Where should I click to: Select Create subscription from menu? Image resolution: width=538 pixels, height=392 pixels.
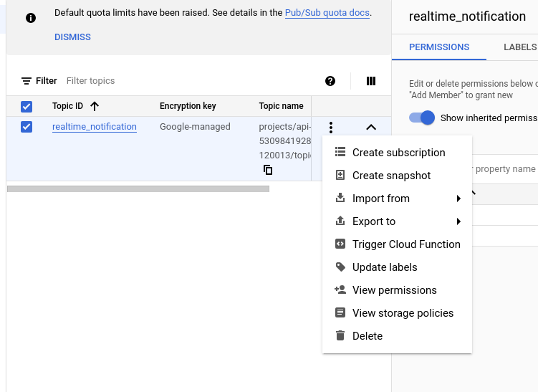pyautogui.click(x=398, y=153)
